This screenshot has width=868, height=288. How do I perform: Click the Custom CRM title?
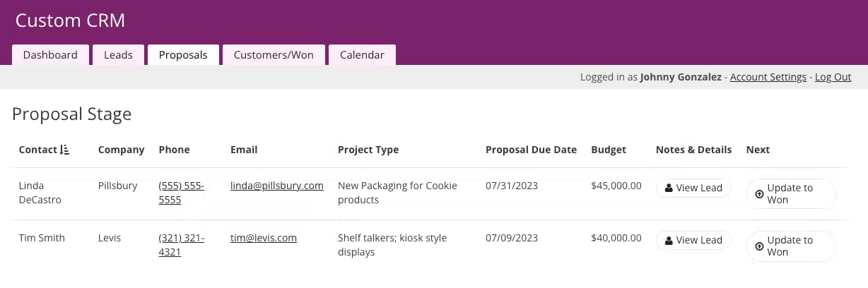point(70,20)
